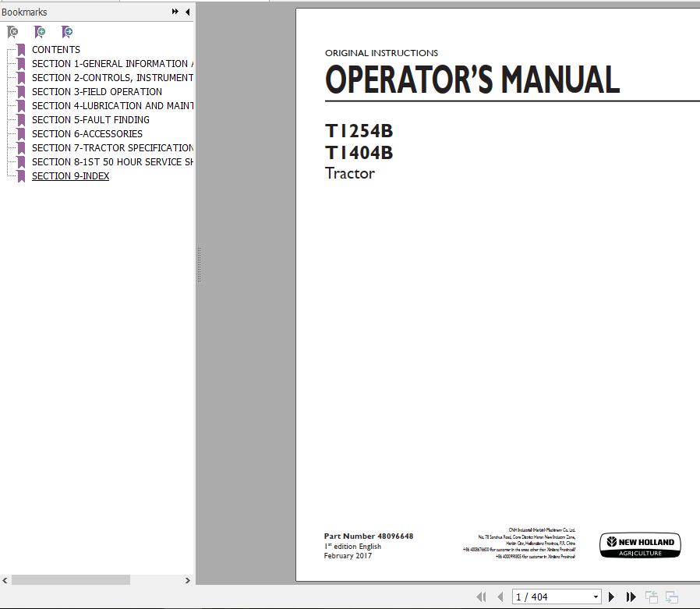
Task: Open the SECTION 9-INDEX bookmark link
Action: (70, 176)
